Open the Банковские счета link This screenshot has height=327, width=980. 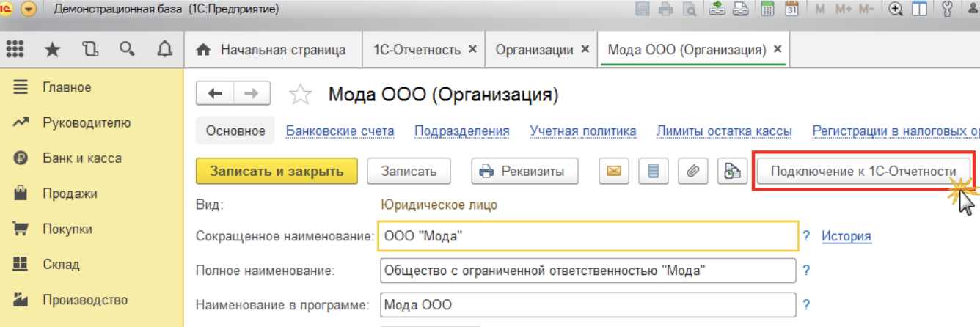pyautogui.click(x=340, y=131)
